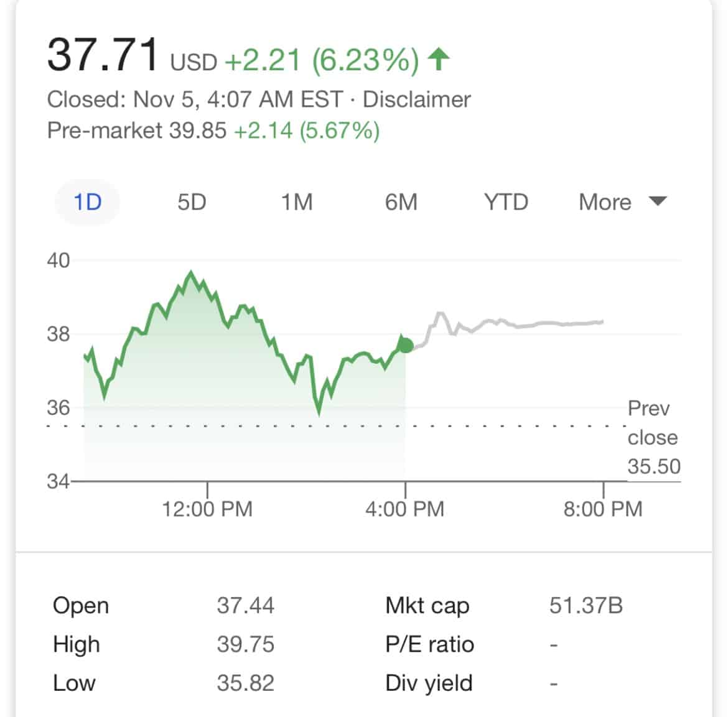Click the 4:00 PM axis label

(405, 508)
